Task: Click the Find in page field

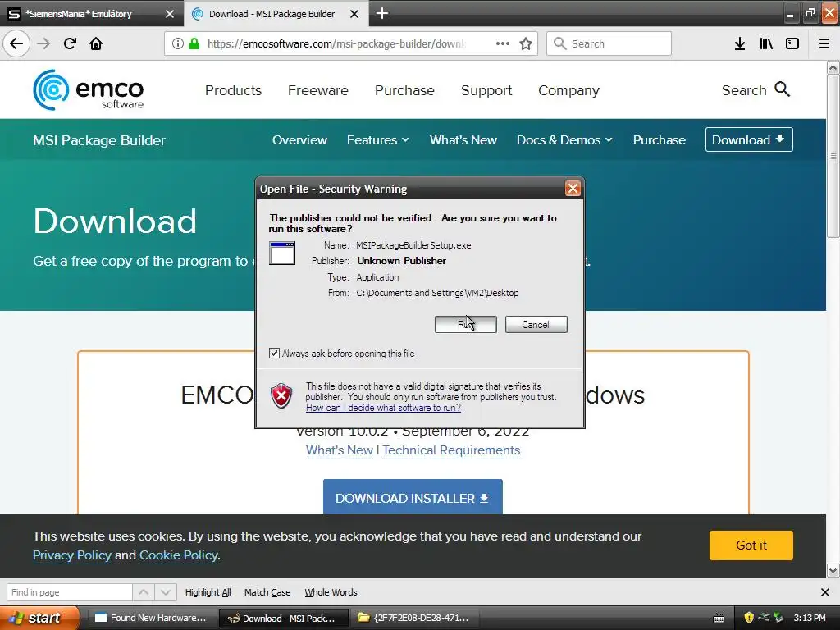Action: coord(69,592)
